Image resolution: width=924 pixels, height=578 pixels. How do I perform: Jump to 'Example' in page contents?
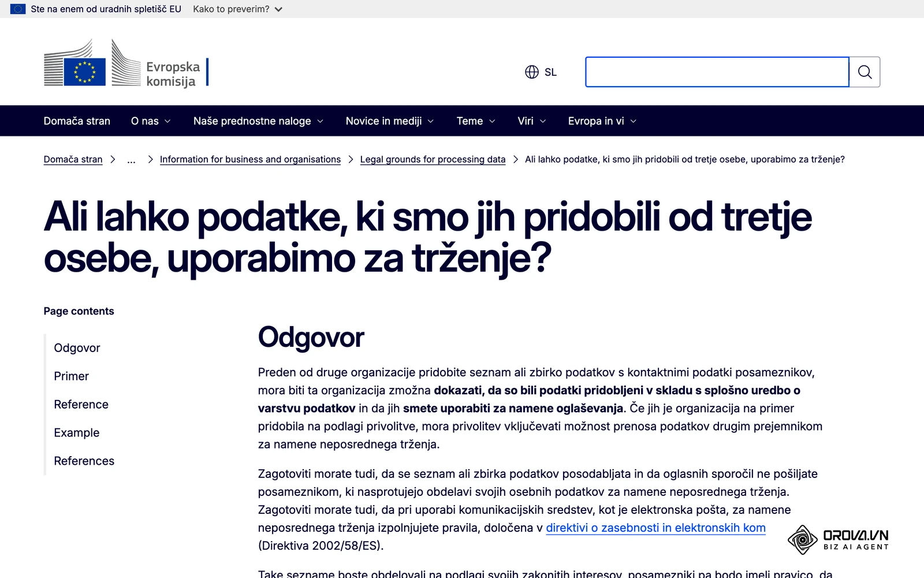pyautogui.click(x=76, y=433)
